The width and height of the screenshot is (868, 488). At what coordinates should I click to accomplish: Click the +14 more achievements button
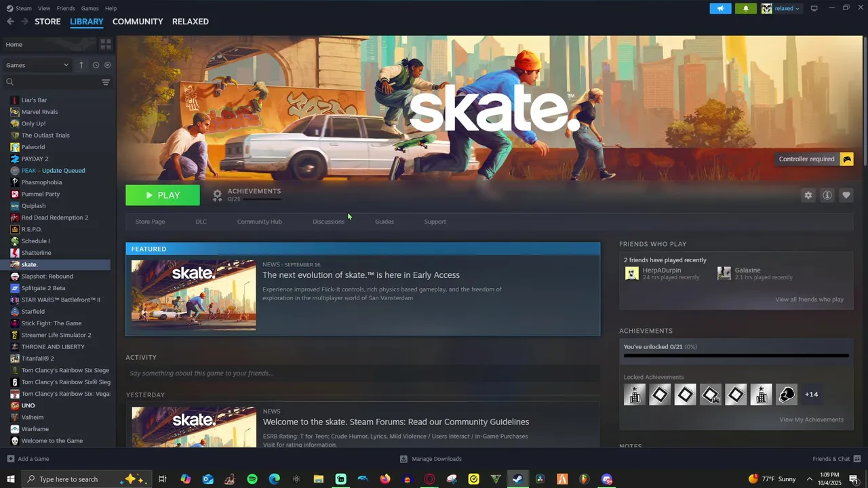[x=812, y=394]
